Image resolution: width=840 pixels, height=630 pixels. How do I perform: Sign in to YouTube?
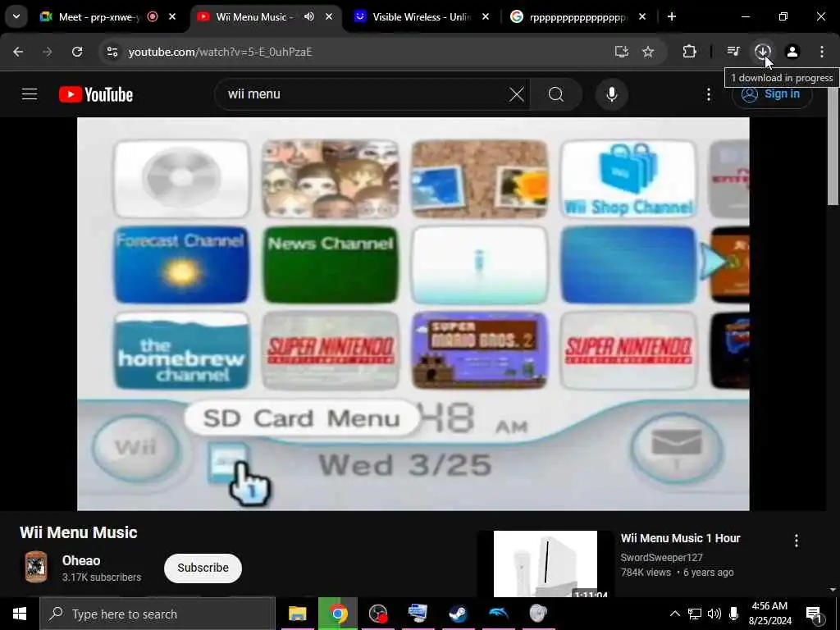[771, 94]
